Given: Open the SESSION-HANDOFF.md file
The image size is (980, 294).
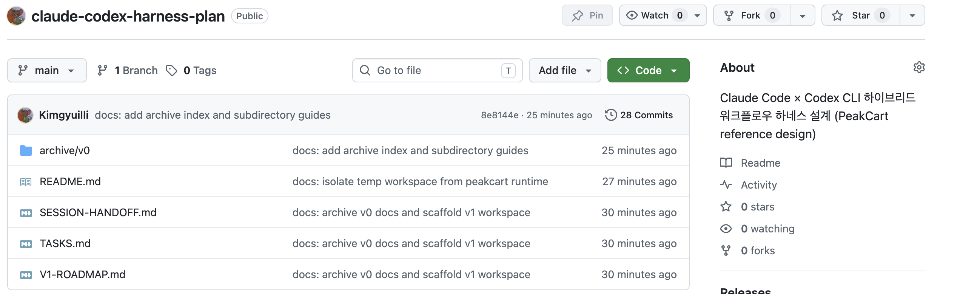Looking at the screenshot, I should click(98, 212).
